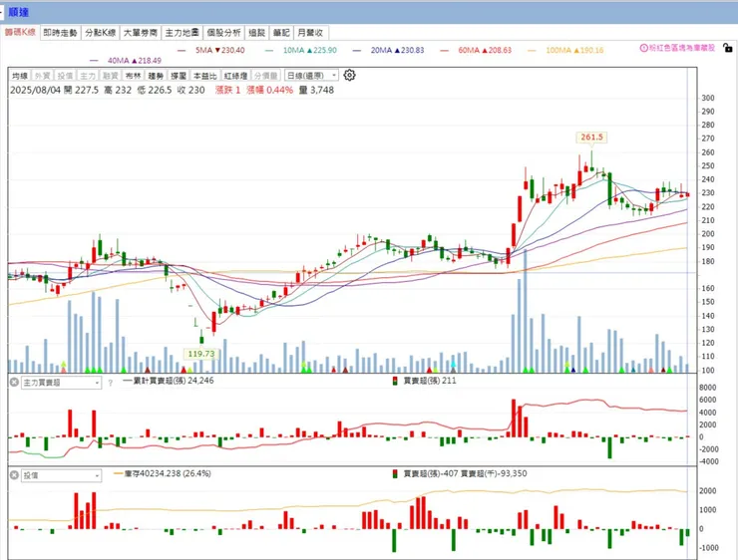
Task: Toggle the 主力 overlay button
Action: tap(88, 75)
